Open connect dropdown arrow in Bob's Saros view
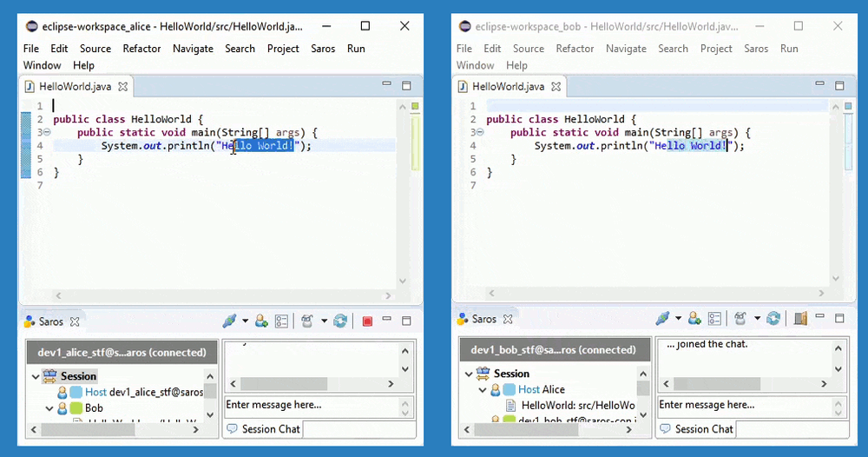Image resolution: width=868 pixels, height=457 pixels. (x=678, y=319)
